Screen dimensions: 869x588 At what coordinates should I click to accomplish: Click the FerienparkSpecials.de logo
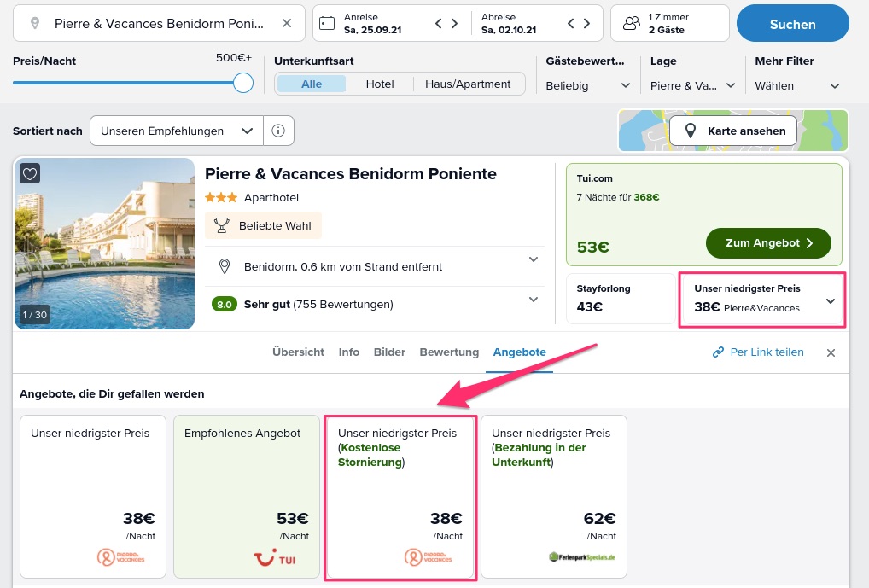tap(582, 557)
